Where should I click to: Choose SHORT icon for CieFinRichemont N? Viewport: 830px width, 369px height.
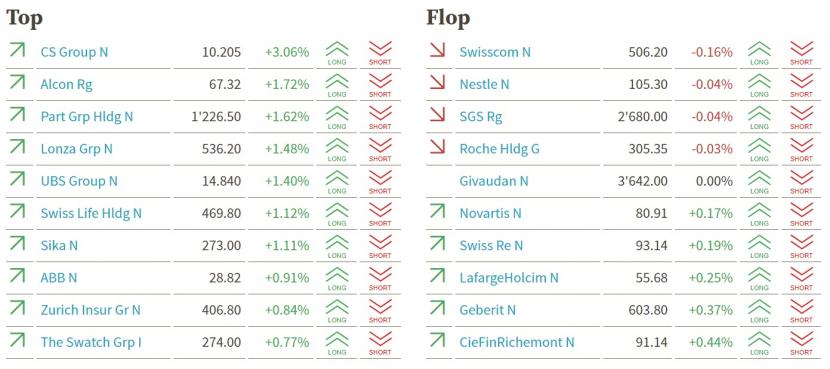(x=801, y=343)
